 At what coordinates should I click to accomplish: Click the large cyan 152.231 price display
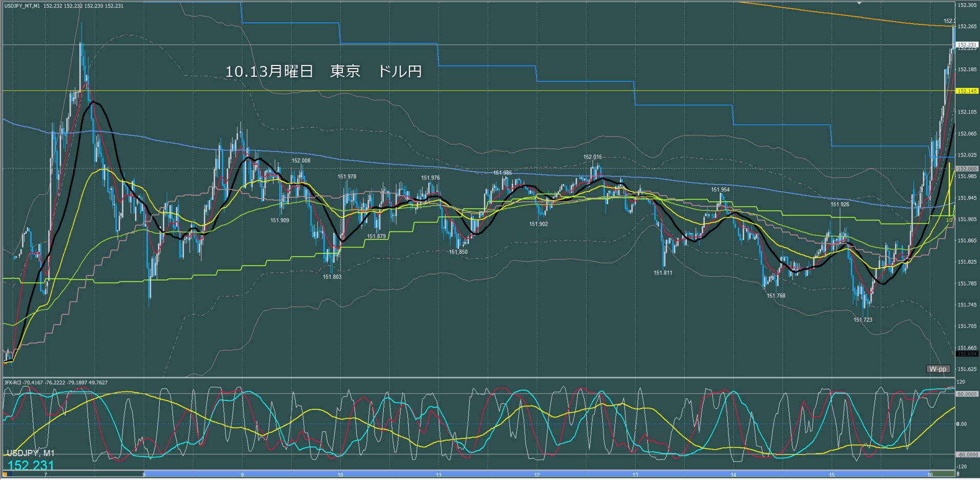coord(31,465)
